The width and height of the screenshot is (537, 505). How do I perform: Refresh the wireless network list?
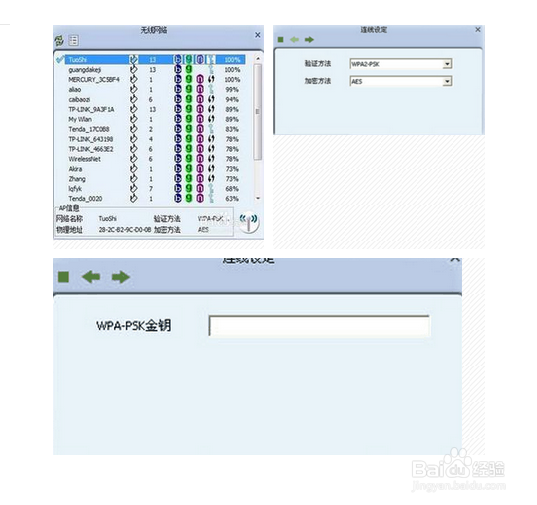[x=59, y=41]
